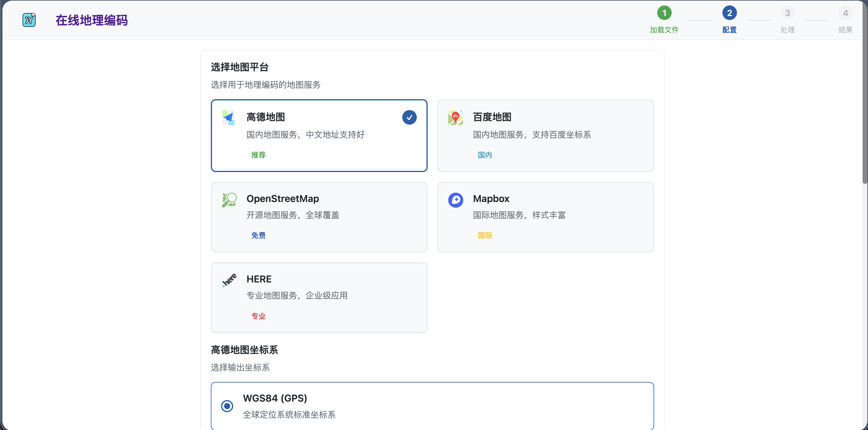Image resolution: width=868 pixels, height=430 pixels.
Task: Click the 国际 label on Mapbox card
Action: [x=485, y=235]
